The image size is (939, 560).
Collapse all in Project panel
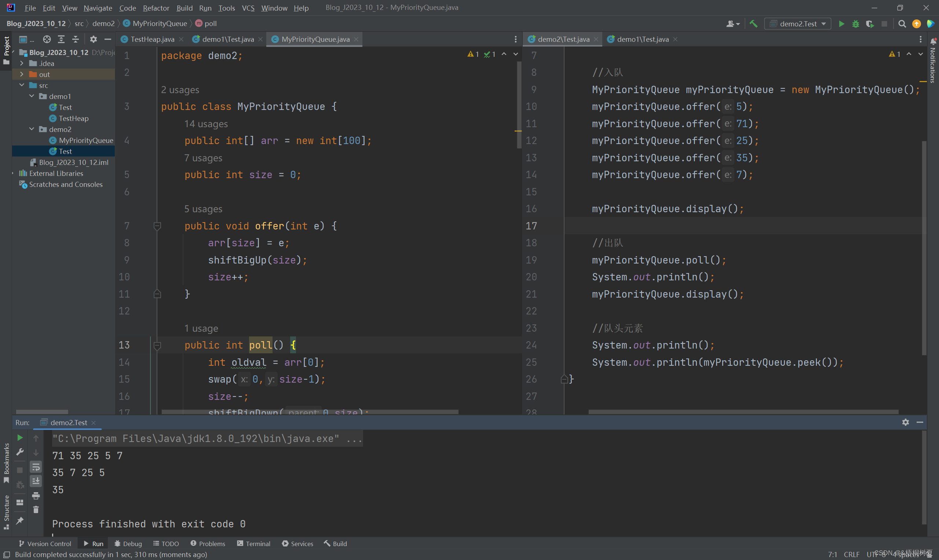coord(76,39)
